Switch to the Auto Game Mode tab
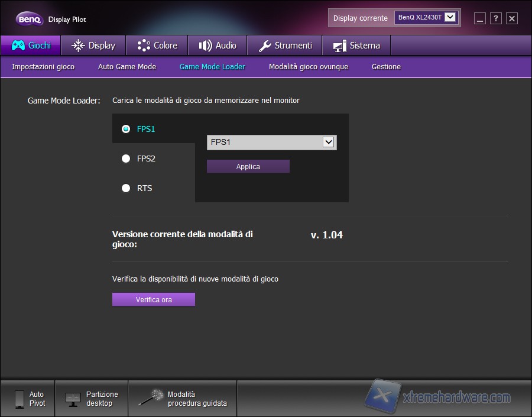Image resolution: width=532 pixels, height=417 pixels. tap(126, 67)
